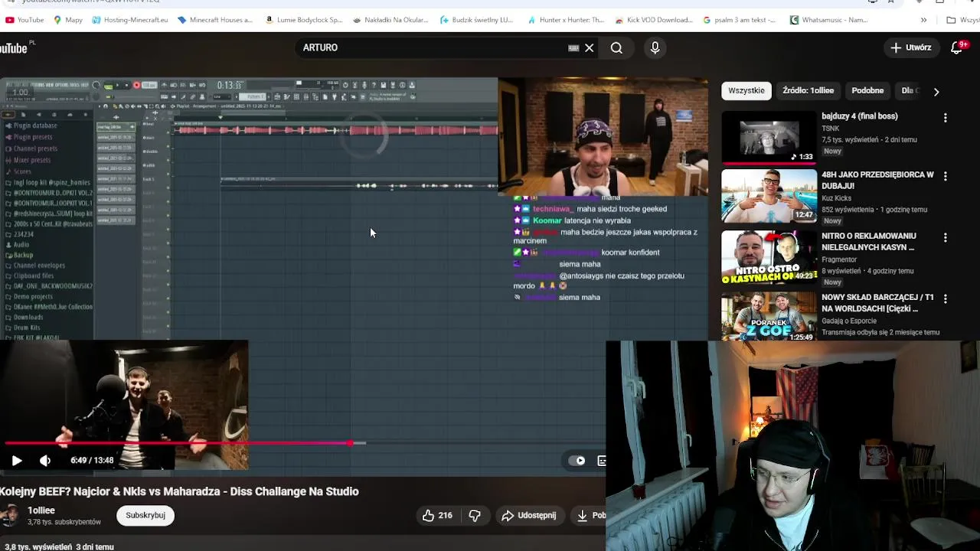Click Channel presets in FL Studio browser video
Screen dimensions: 980x551
pos(35,148)
